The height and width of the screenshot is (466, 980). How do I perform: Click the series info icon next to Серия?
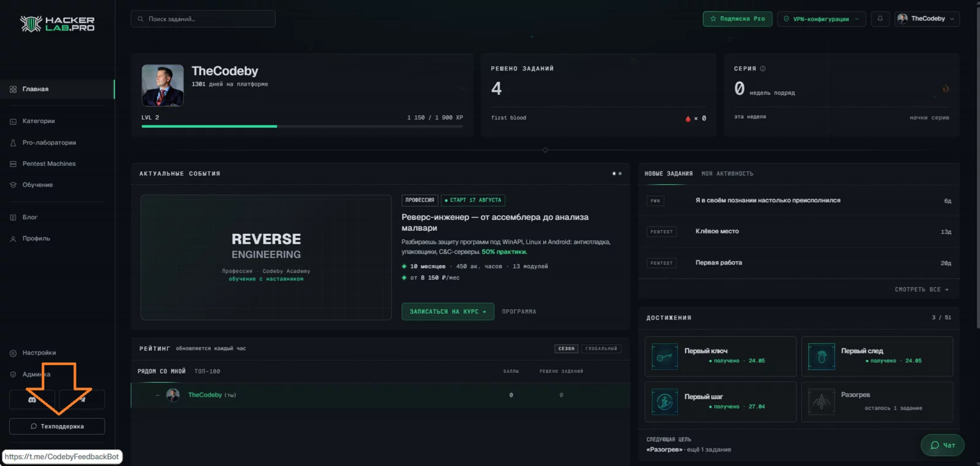point(763,69)
